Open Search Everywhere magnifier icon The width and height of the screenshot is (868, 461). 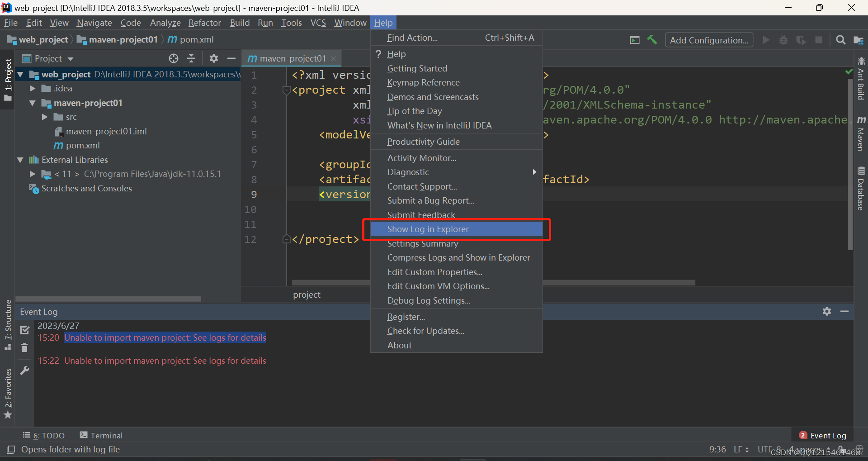[840, 40]
